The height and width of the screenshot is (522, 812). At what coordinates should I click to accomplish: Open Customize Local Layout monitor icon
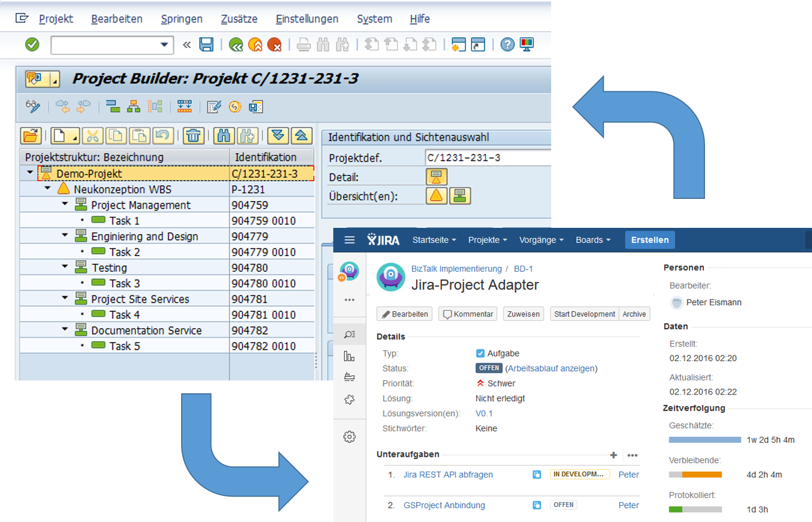pos(527,45)
